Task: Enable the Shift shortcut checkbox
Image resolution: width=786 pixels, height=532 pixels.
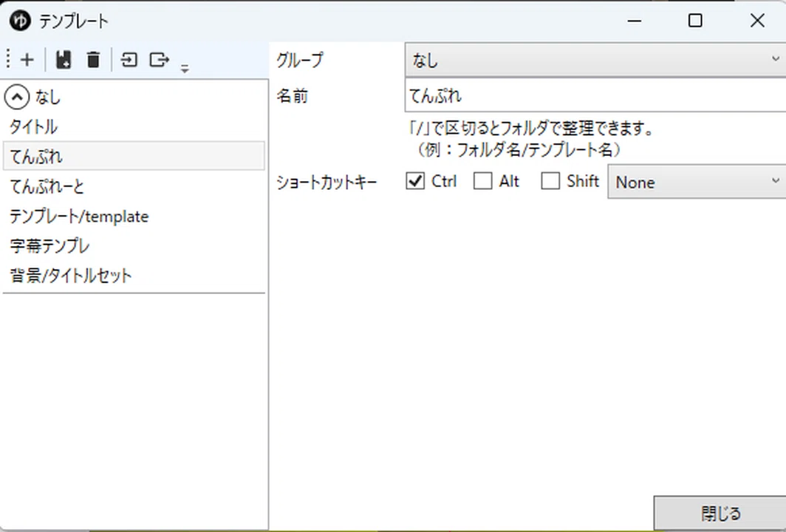Action: (550, 181)
